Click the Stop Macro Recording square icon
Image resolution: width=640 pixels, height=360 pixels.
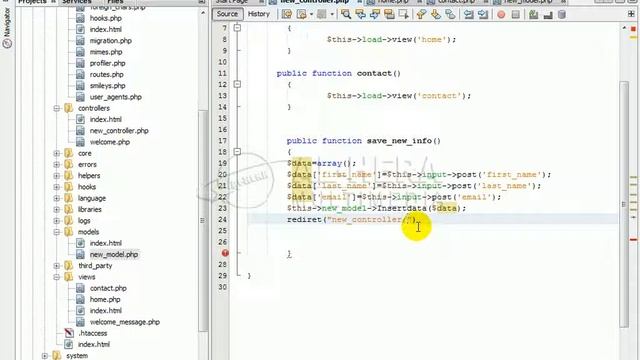point(516,14)
